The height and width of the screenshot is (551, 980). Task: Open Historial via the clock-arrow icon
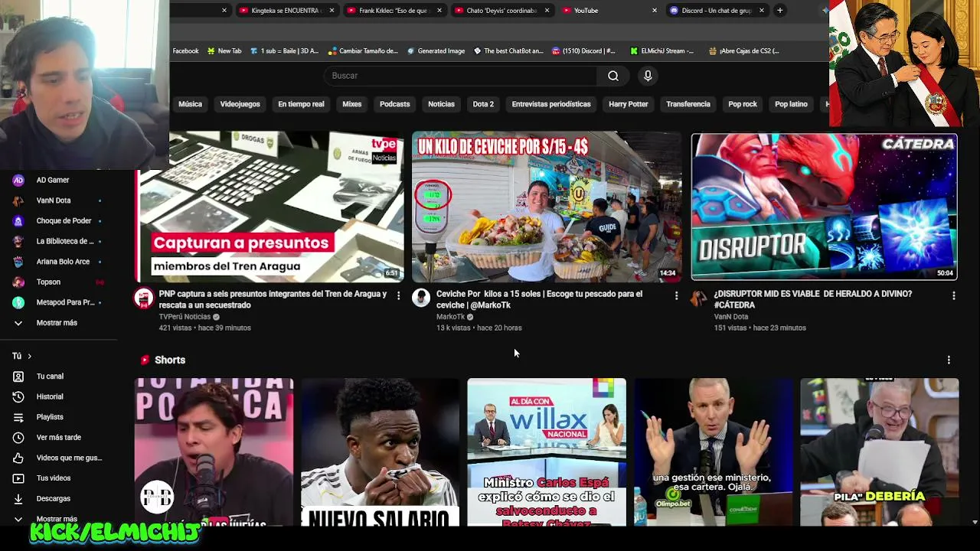click(x=18, y=396)
